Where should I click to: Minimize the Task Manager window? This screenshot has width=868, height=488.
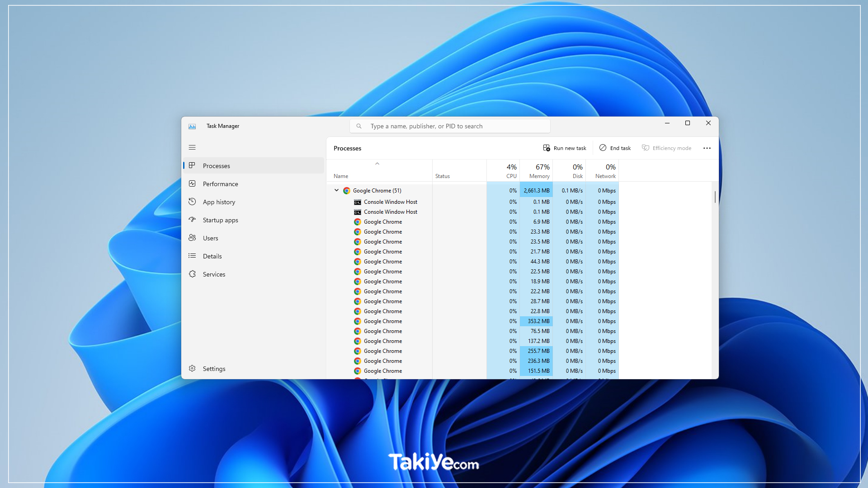[667, 123]
